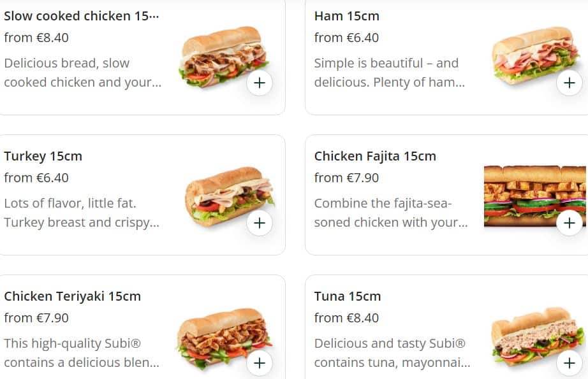Open the Chicken Fajita 15cm title
This screenshot has height=379, width=588.
pyautogui.click(x=375, y=156)
